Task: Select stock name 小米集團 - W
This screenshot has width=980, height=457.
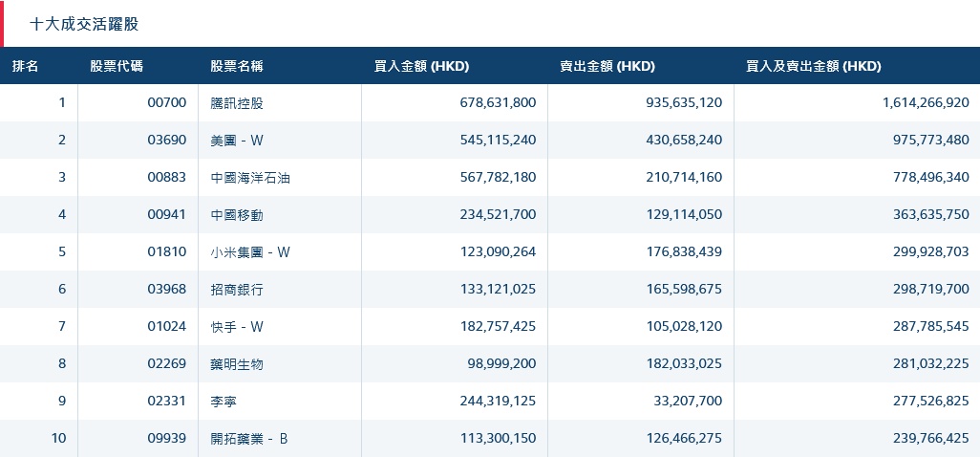Action: point(250,252)
